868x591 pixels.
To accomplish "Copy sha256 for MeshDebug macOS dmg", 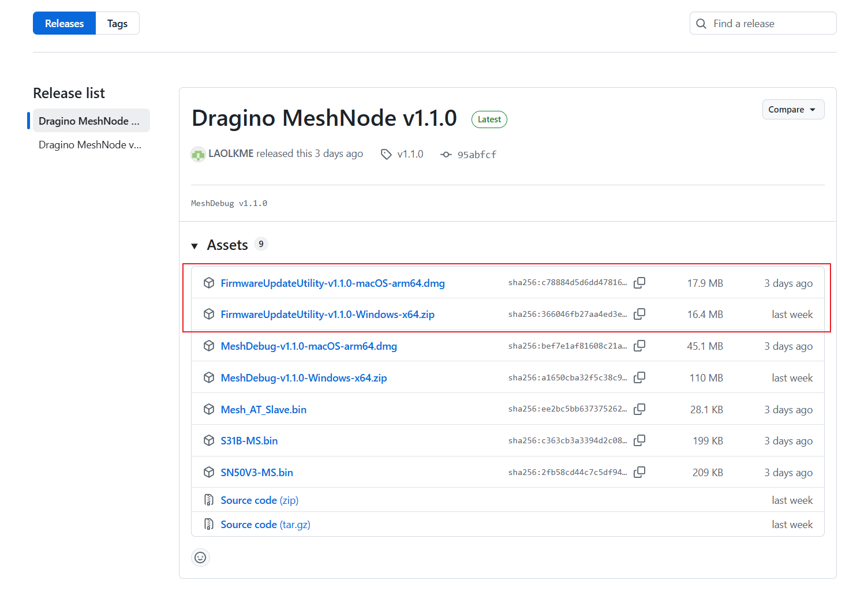I will click(x=639, y=346).
